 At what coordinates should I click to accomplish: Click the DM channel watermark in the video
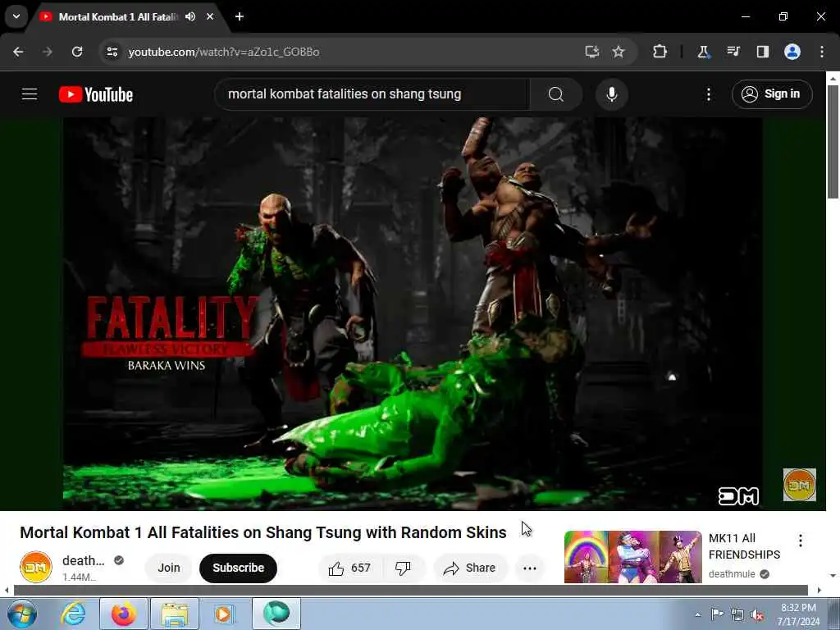[799, 485]
